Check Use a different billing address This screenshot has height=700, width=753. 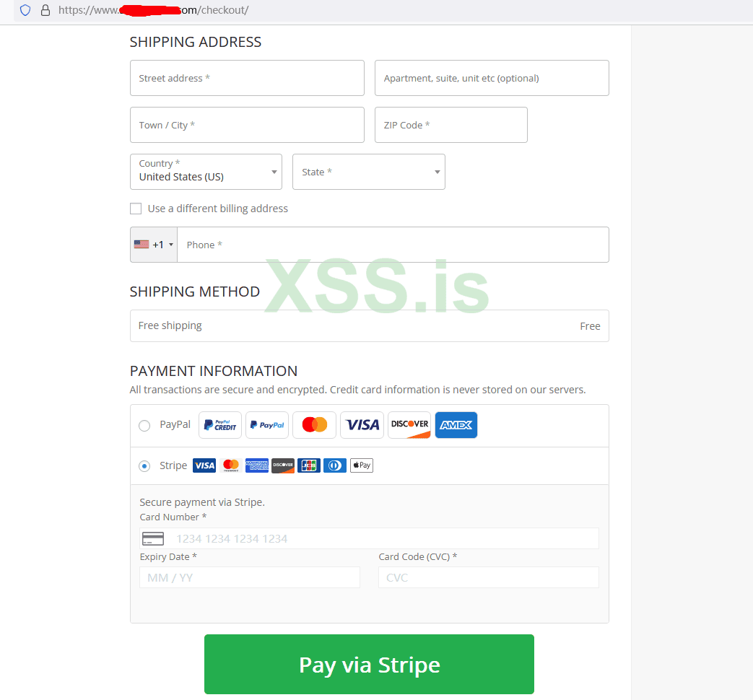pos(136,209)
